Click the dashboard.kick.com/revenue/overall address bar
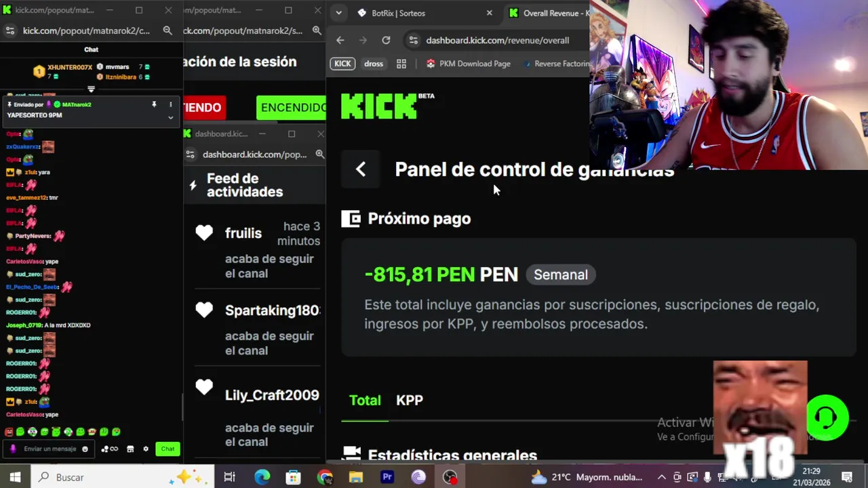 tap(497, 40)
